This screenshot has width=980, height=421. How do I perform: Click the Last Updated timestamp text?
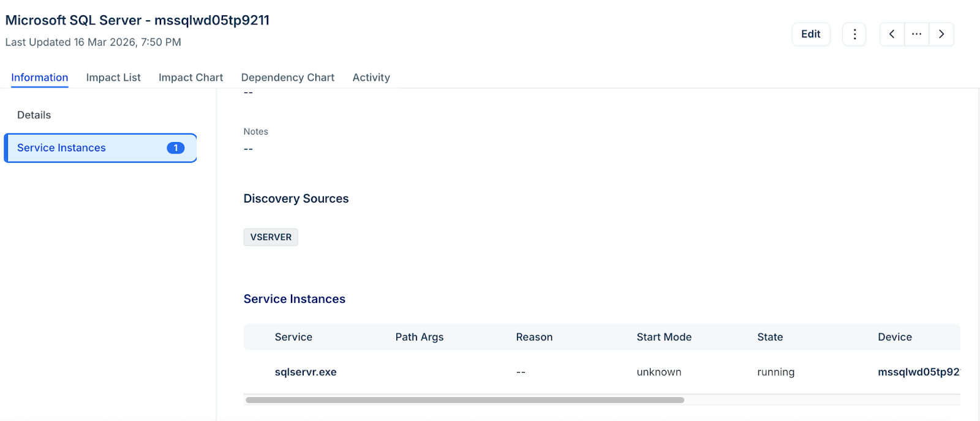(x=93, y=42)
